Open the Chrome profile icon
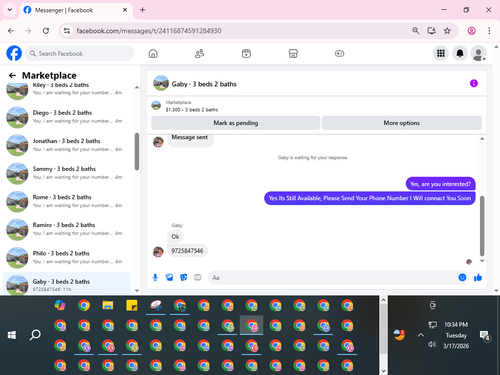 tap(471, 31)
